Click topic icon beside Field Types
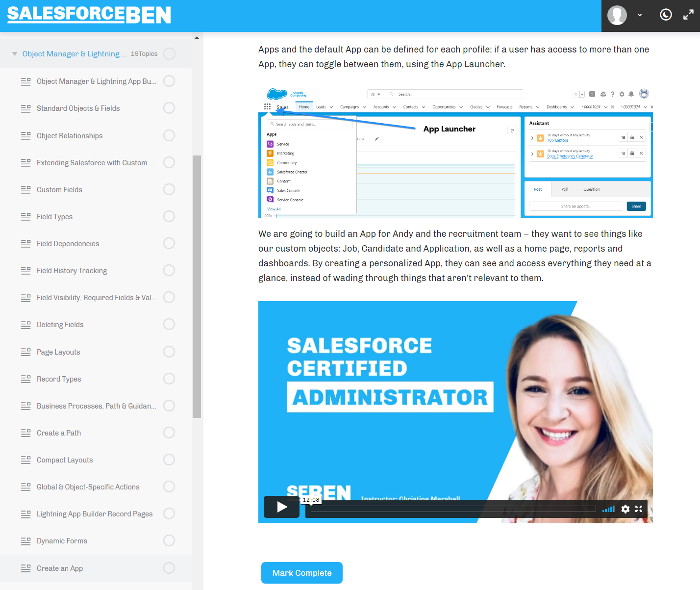700x590 pixels. pos(26,217)
